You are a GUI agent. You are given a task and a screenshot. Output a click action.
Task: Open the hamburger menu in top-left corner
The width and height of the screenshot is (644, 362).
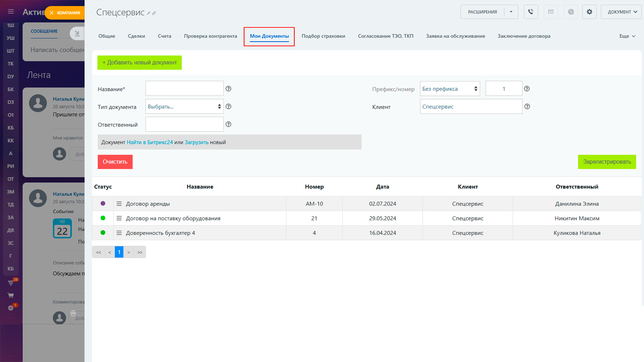click(11, 12)
